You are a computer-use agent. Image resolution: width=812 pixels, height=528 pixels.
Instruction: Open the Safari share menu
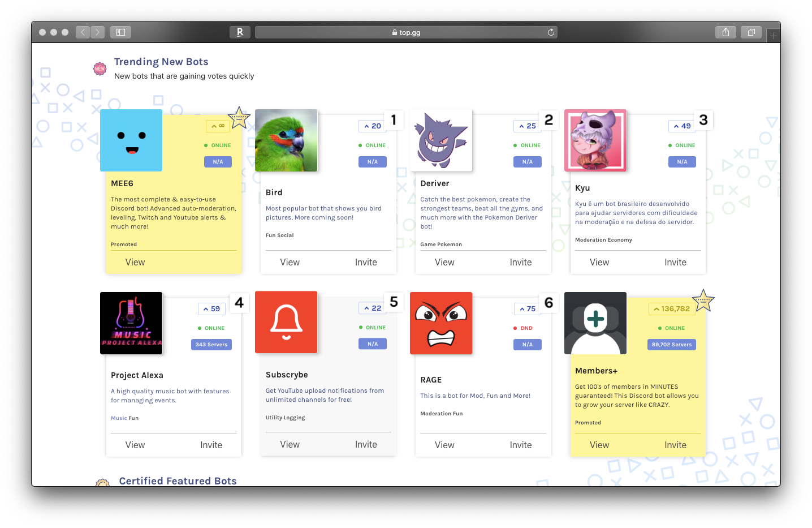click(725, 32)
